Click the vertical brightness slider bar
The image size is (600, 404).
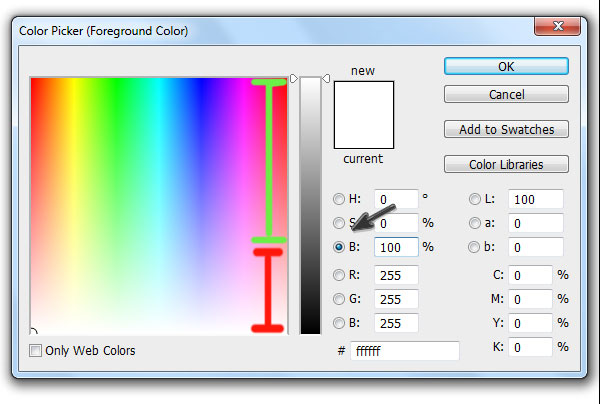310,205
